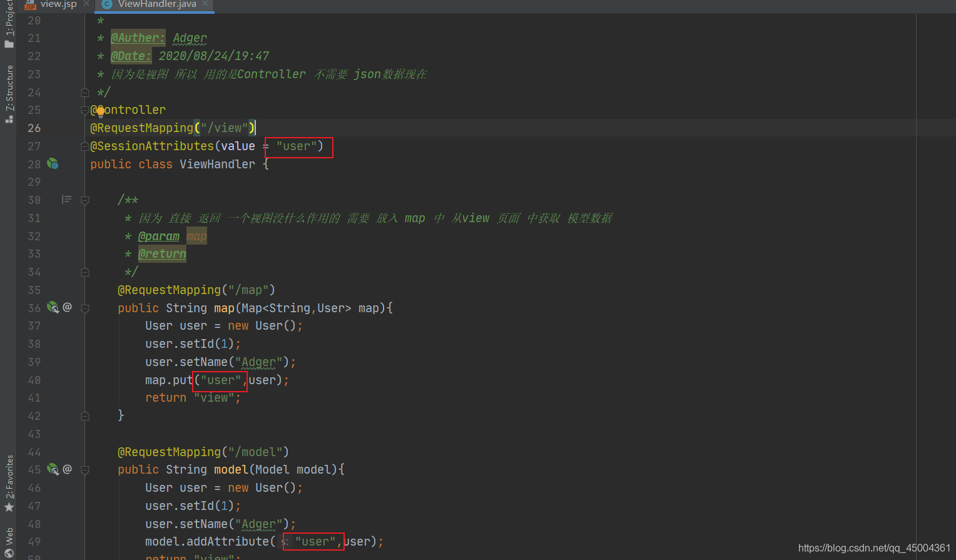Click line number 40 in the gutter
This screenshot has width=956, height=560.
point(34,380)
